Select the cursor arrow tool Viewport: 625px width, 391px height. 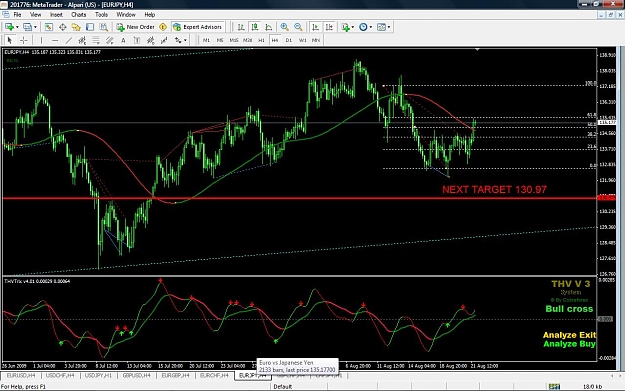coord(10,40)
